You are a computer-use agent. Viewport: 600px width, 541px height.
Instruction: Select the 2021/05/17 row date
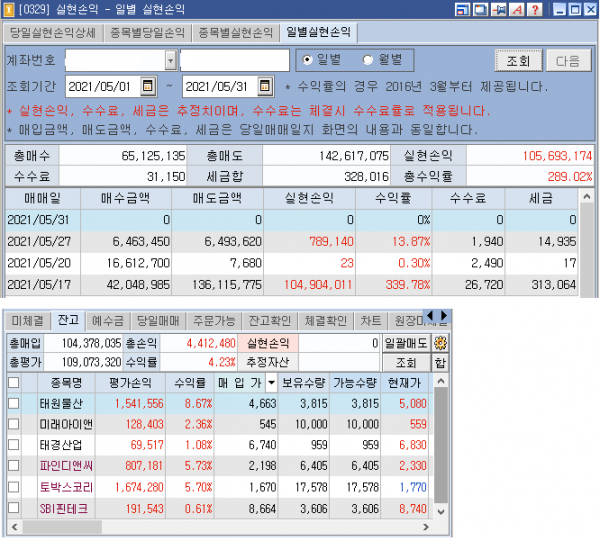tap(39, 285)
